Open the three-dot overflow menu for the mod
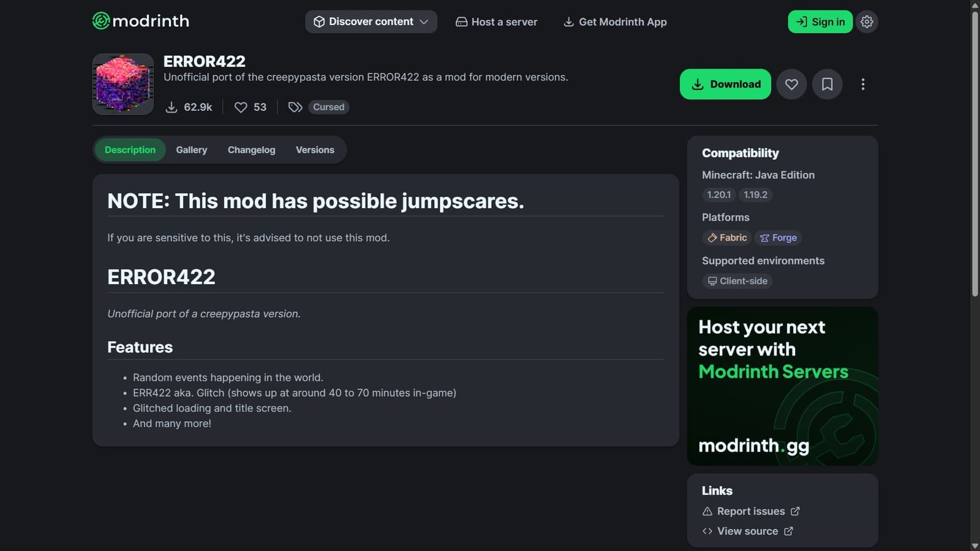This screenshot has width=980, height=551. tap(863, 84)
